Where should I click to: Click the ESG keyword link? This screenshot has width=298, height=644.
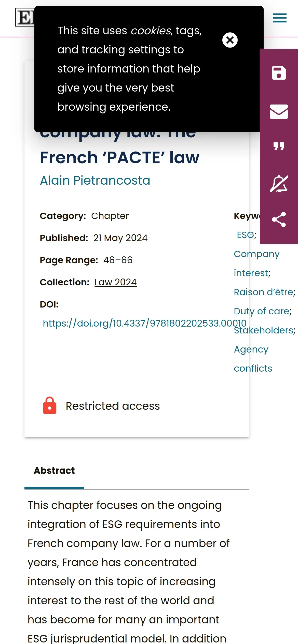[x=245, y=235]
